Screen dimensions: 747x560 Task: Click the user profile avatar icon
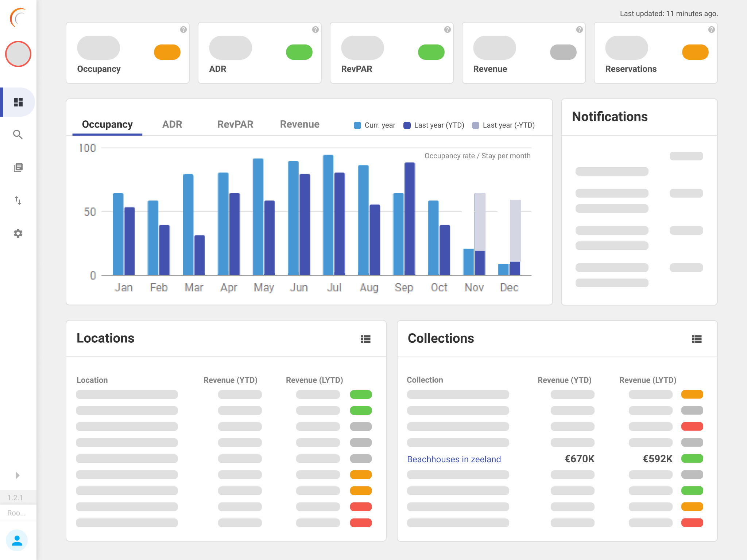click(17, 540)
